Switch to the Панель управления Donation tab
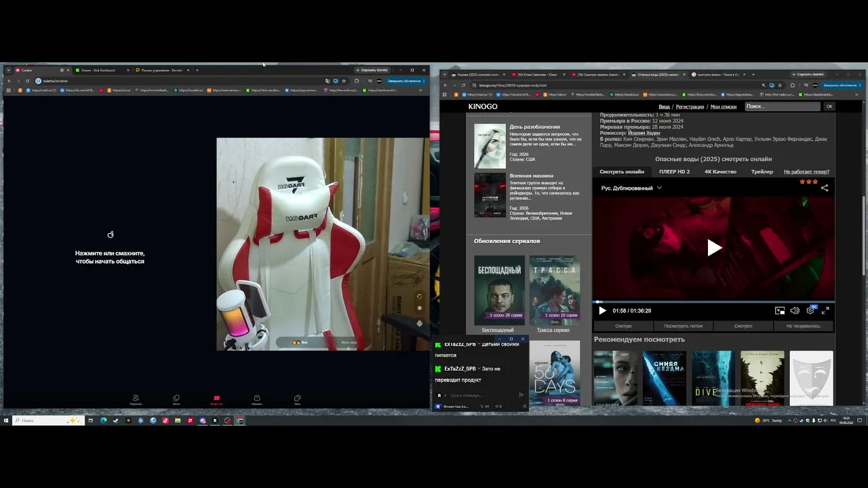 coord(162,70)
